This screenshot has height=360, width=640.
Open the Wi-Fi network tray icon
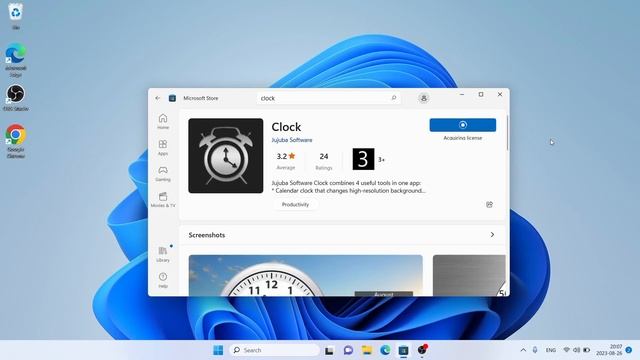point(567,350)
